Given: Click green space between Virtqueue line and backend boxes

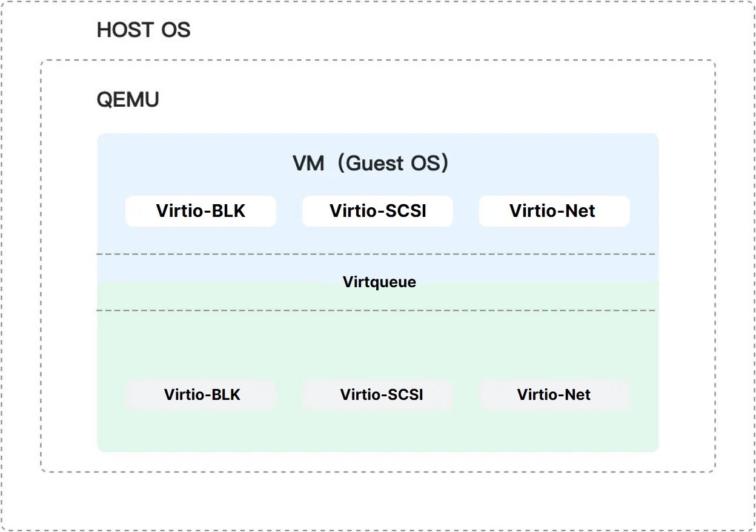Looking at the screenshot, I should click(x=377, y=345).
